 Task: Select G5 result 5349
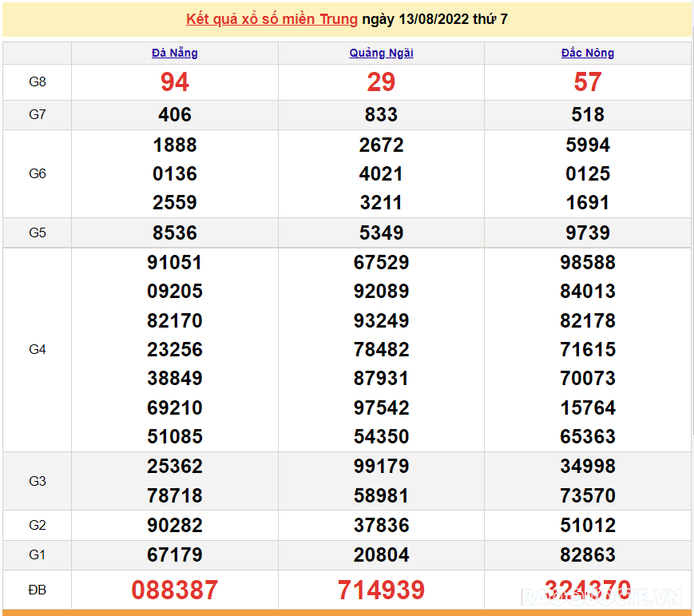pyautogui.click(x=381, y=233)
